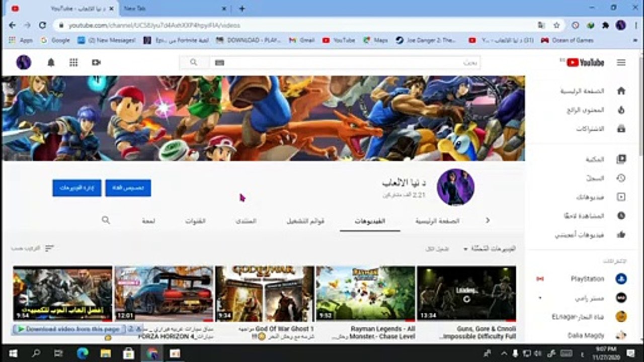Open Your videos icon in sidebar
644x362 pixels.
pyautogui.click(x=621, y=197)
